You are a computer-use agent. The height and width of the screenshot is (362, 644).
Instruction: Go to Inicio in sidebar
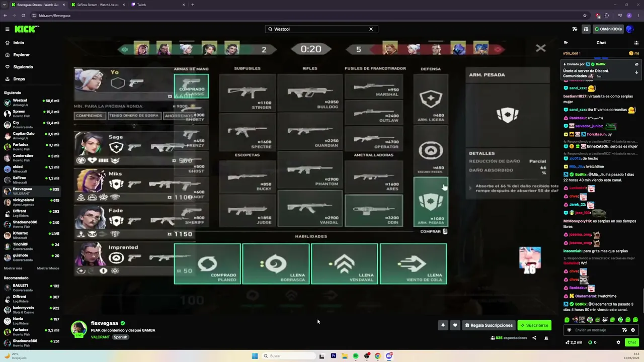pos(19,43)
